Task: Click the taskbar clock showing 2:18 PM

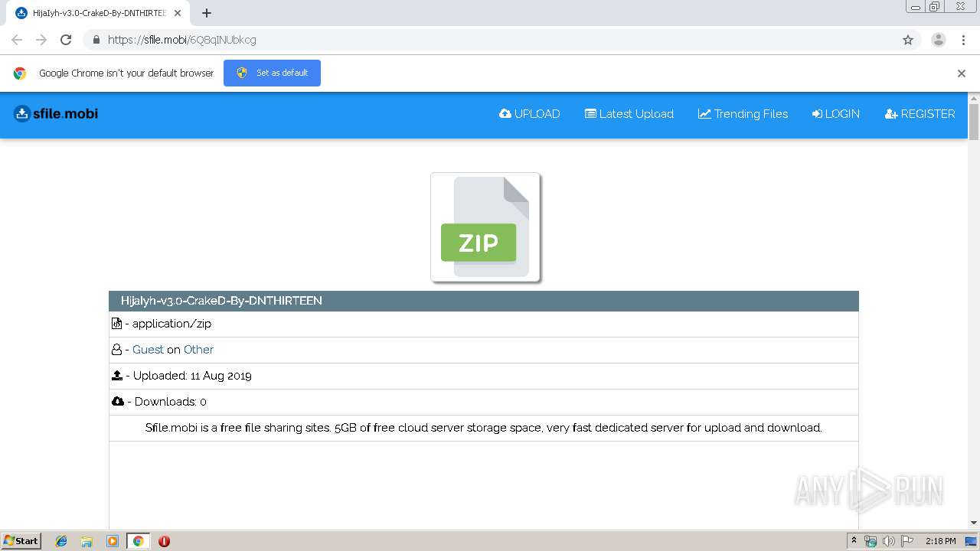Action: pos(940,541)
